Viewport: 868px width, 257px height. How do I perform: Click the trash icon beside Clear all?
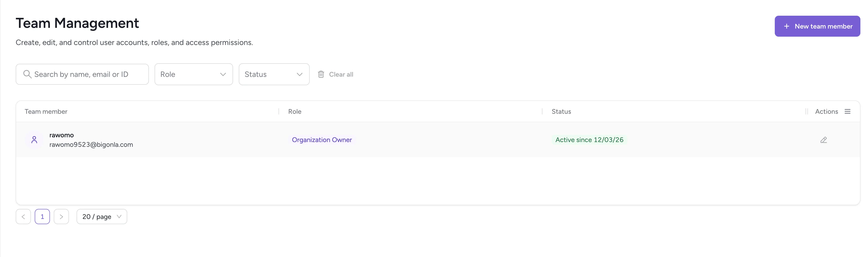(321, 74)
